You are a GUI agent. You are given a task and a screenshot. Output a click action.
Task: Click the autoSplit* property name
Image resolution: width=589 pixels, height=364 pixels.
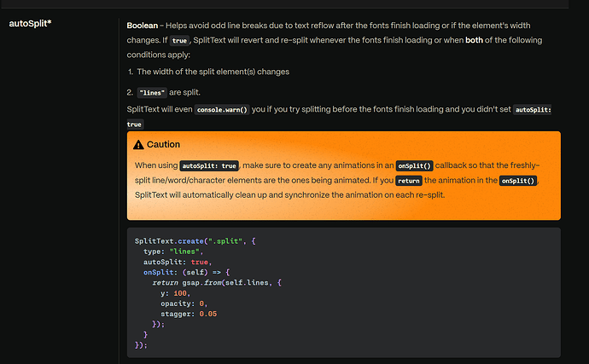(30, 23)
